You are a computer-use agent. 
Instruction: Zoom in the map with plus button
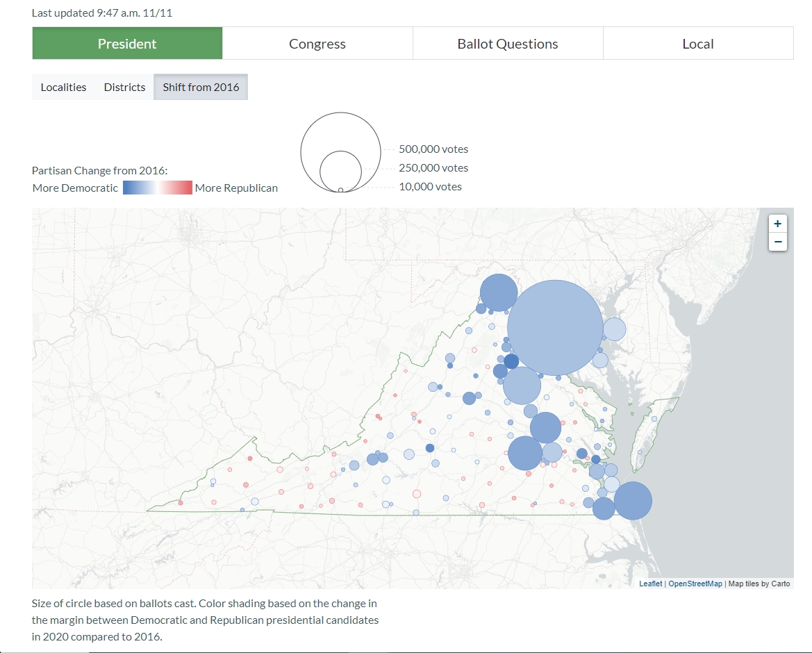tap(777, 224)
